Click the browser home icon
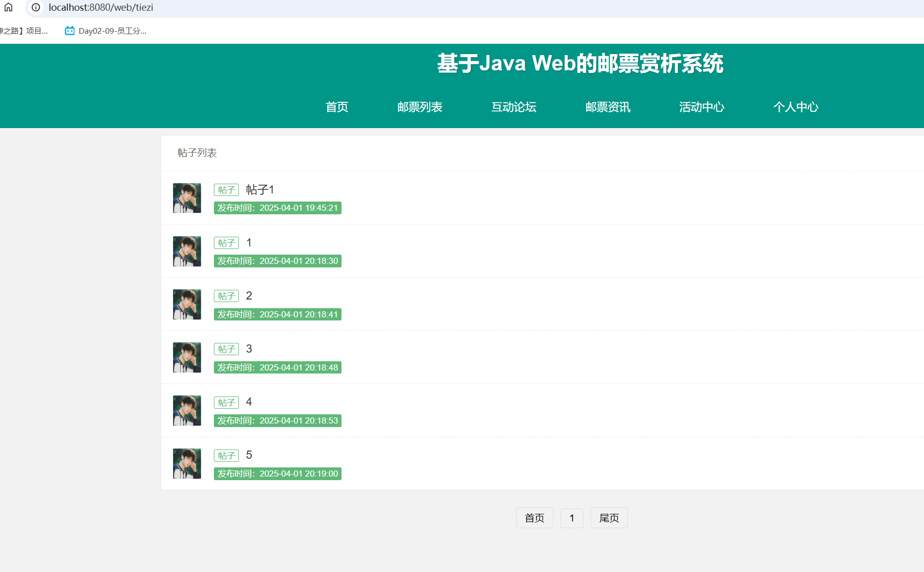924x572 pixels. pos(9,7)
